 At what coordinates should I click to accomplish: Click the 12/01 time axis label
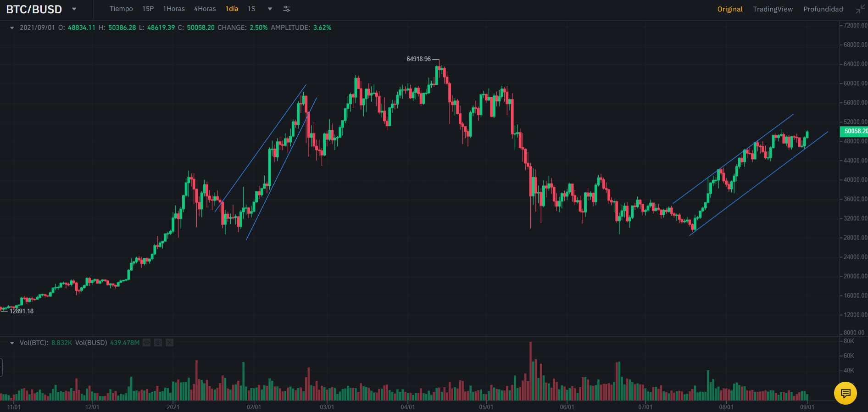pyautogui.click(x=92, y=407)
